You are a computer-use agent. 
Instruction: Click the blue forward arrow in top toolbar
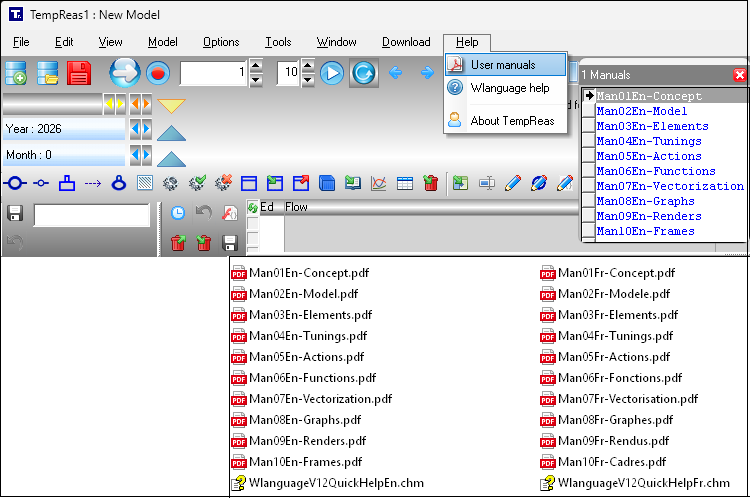click(x=427, y=73)
